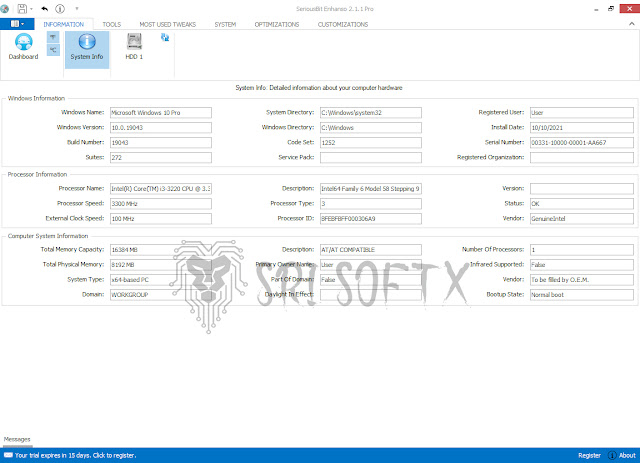
Task: Click the Code Set field showing 1252
Action: click(x=371, y=142)
